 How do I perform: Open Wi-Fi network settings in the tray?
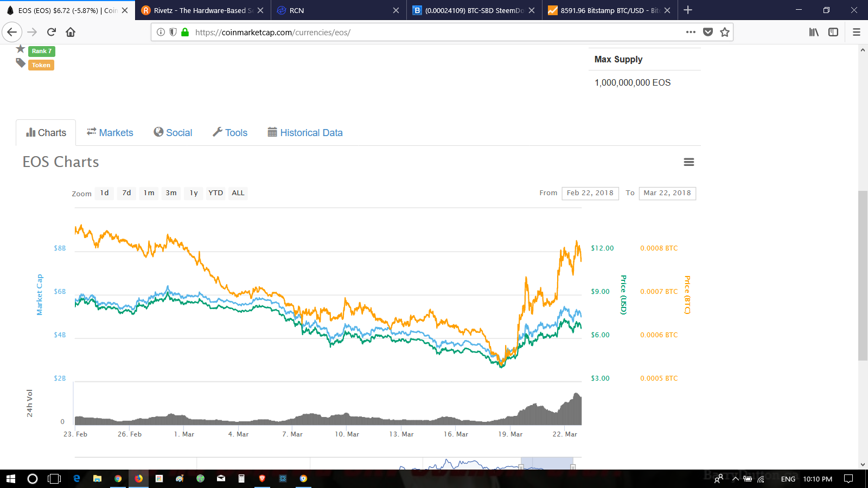click(761, 479)
